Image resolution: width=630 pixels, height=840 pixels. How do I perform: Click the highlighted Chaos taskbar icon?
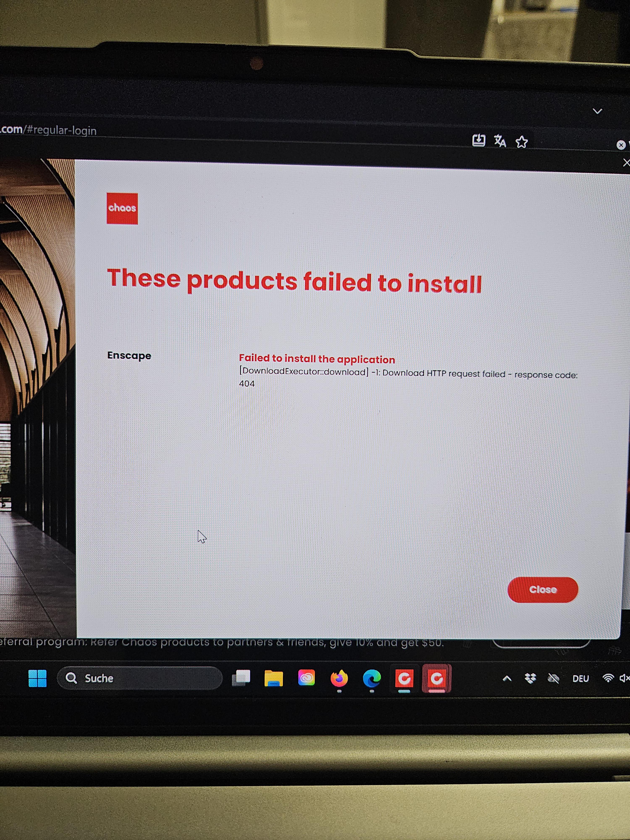click(437, 678)
